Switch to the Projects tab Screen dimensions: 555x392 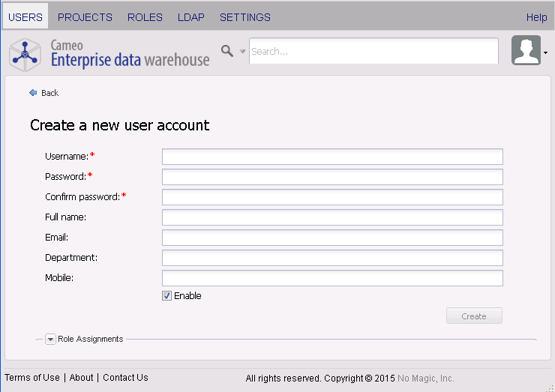tap(85, 17)
